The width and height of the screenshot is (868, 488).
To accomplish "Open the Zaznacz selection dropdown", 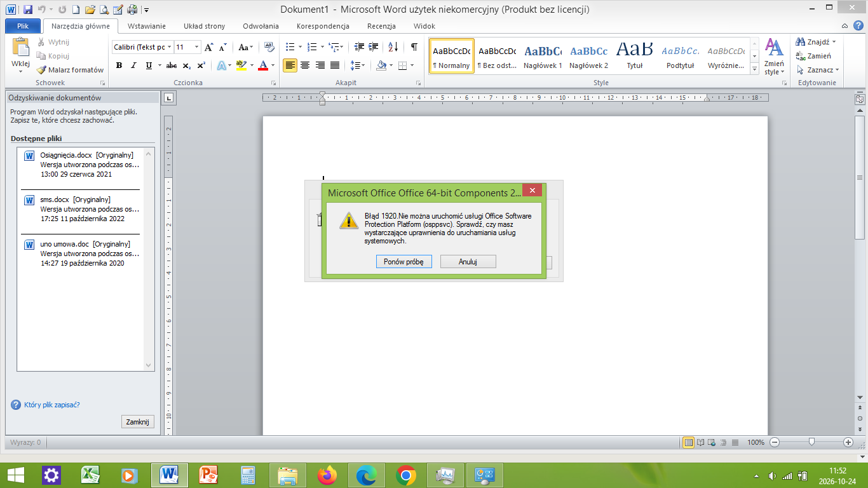I will [817, 70].
